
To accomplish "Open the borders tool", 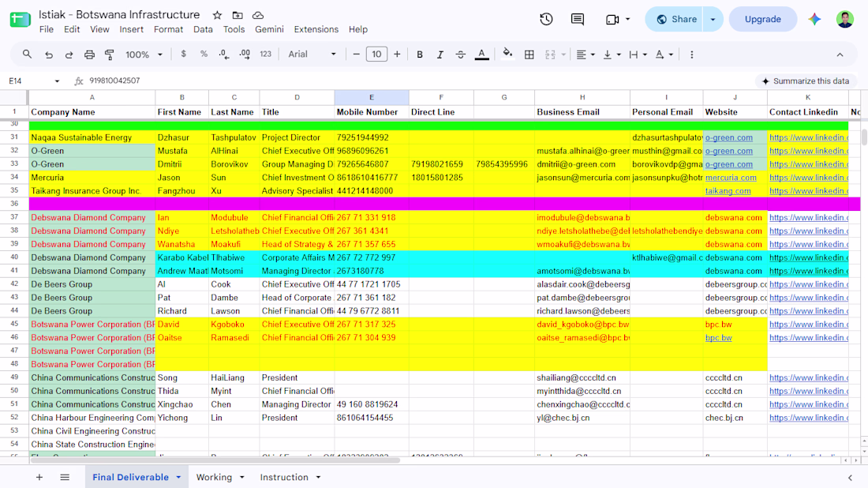I will (x=529, y=54).
